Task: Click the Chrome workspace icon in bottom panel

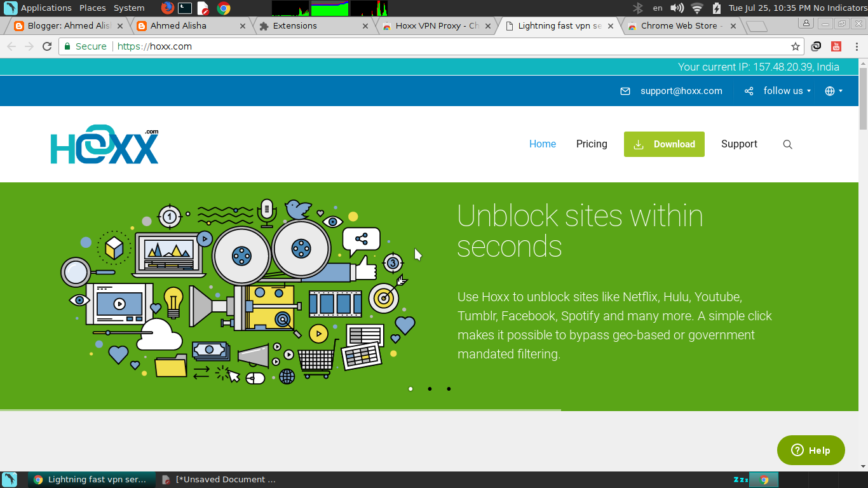Action: click(764, 480)
